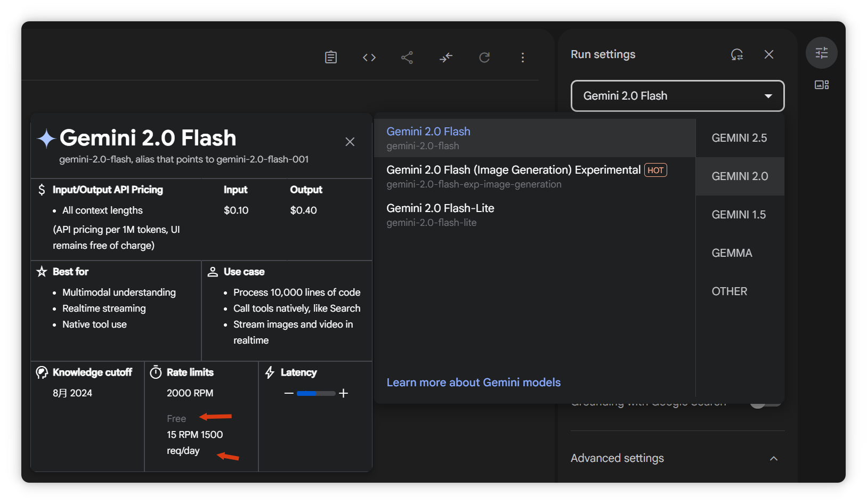The height and width of the screenshot is (504, 867).
Task: Open the Get code icon
Action: [x=369, y=57]
